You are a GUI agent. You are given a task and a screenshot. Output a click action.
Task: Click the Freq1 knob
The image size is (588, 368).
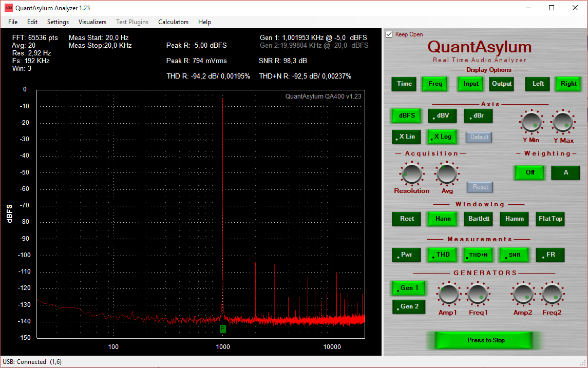pos(478,294)
